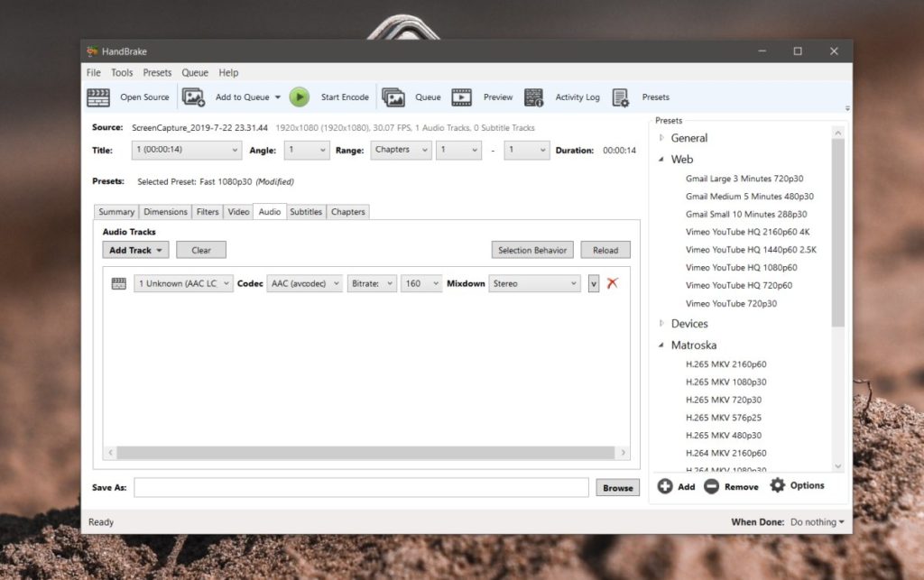Click the Presets toolbar icon
The image size is (924, 580).
point(619,97)
